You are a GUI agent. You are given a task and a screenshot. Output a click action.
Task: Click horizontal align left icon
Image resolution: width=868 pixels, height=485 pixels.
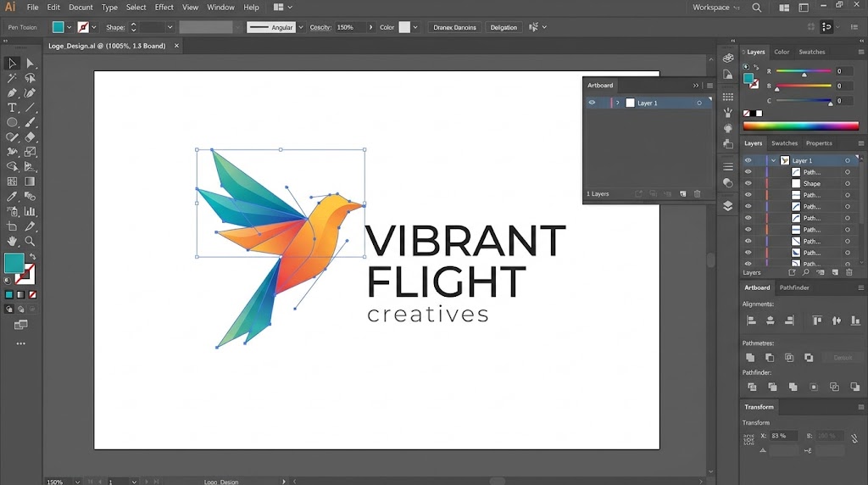(751, 320)
